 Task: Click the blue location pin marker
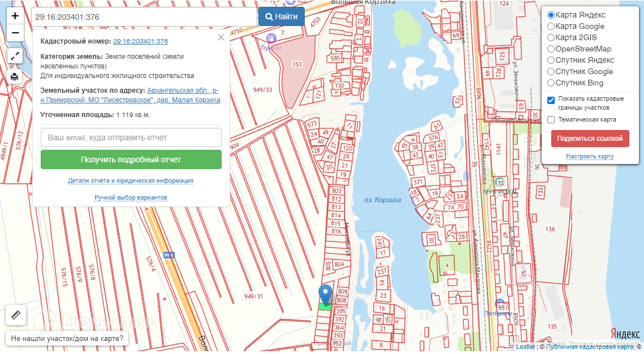325,295
